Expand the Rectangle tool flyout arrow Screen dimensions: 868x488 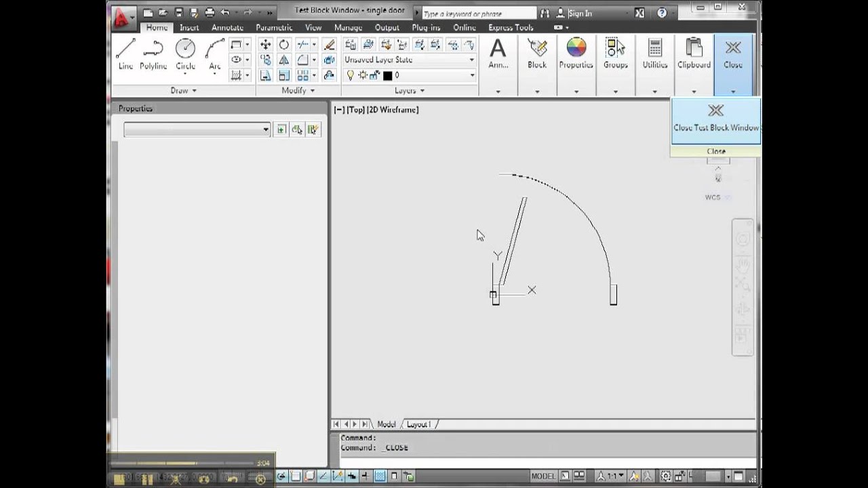click(247, 44)
